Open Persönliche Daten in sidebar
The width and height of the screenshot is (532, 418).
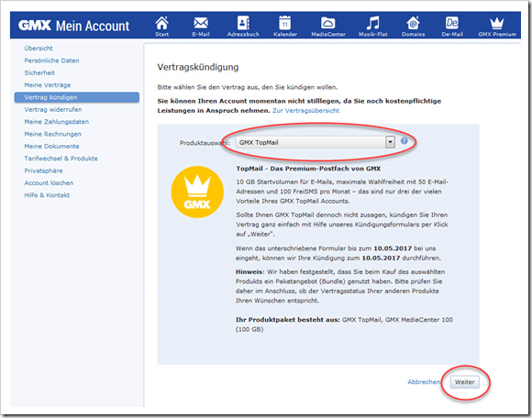[x=51, y=60]
